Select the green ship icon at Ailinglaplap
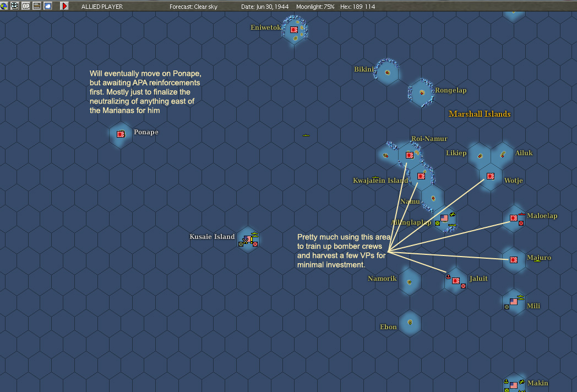Image resolution: width=577 pixels, height=392 pixels. click(452, 225)
